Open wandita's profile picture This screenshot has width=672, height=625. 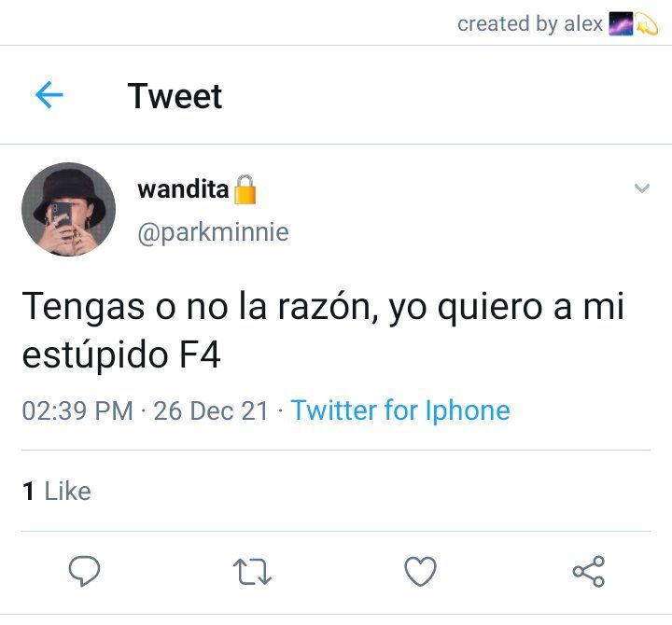click(68, 210)
